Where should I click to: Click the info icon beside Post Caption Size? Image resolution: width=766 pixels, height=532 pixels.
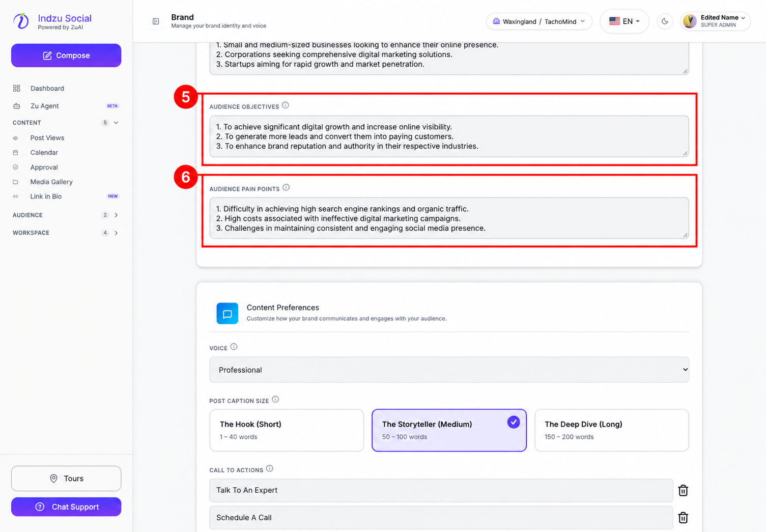tap(275, 400)
